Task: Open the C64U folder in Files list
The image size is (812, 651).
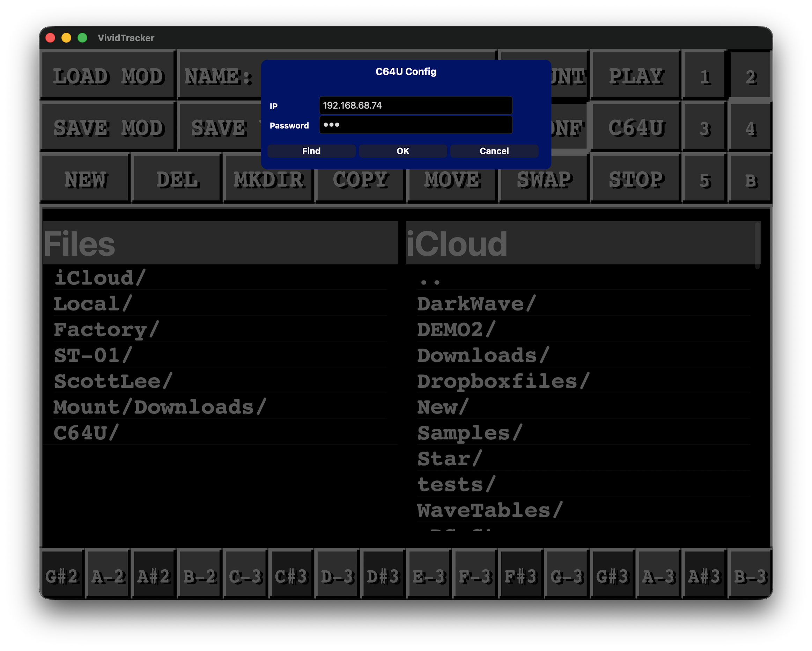Action: [86, 433]
